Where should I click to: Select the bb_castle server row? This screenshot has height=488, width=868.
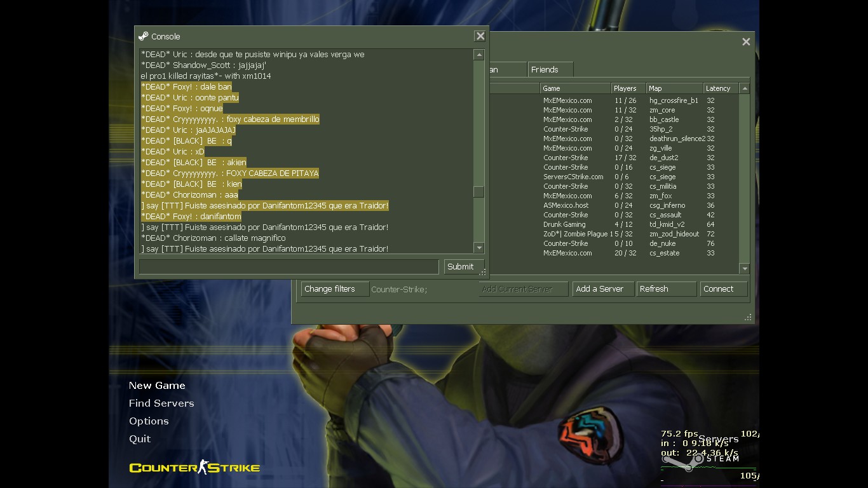click(613, 119)
